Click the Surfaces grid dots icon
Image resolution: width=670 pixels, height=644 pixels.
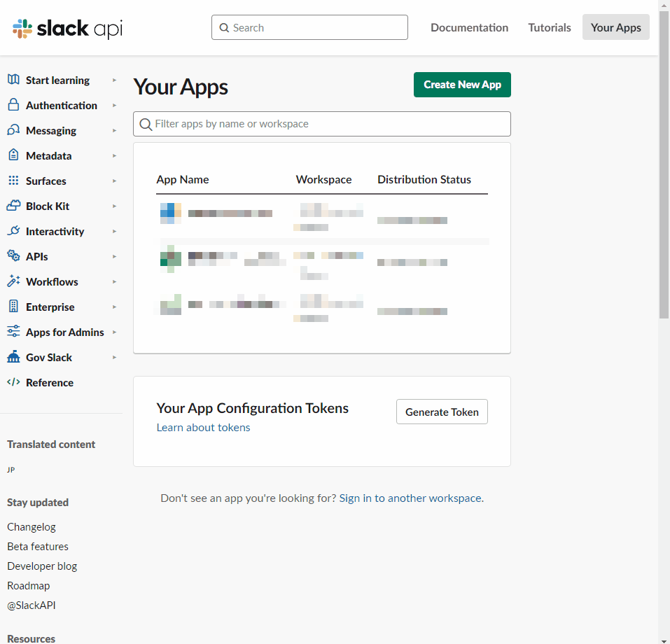pos(13,181)
